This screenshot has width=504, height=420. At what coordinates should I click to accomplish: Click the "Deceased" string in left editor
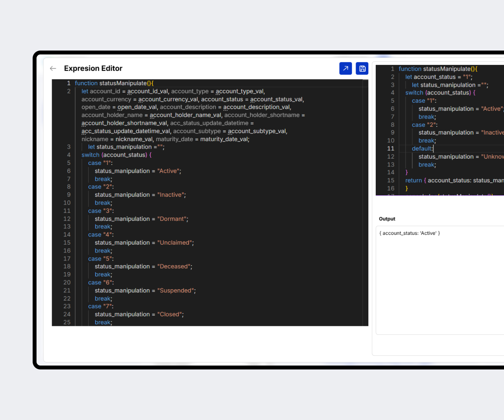pos(174,266)
